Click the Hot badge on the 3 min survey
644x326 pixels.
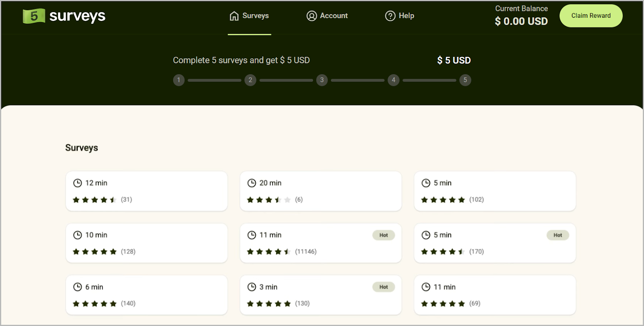click(384, 287)
